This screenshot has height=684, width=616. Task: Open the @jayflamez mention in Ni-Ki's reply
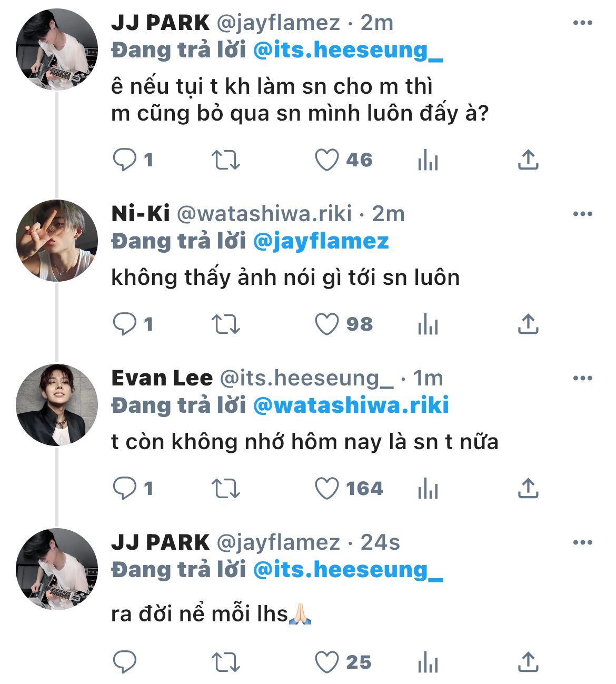pyautogui.click(x=321, y=241)
